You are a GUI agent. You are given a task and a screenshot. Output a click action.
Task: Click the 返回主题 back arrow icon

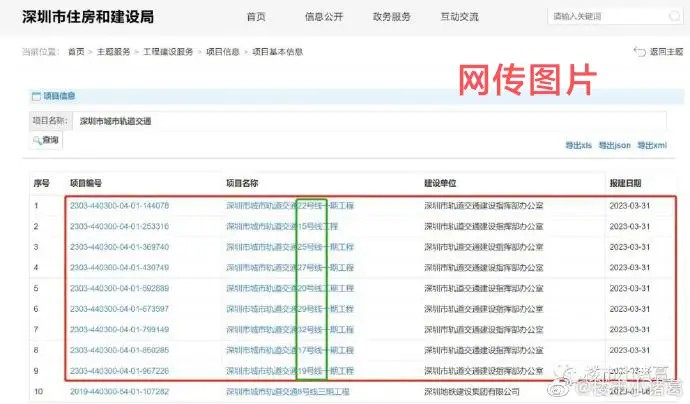(x=639, y=52)
